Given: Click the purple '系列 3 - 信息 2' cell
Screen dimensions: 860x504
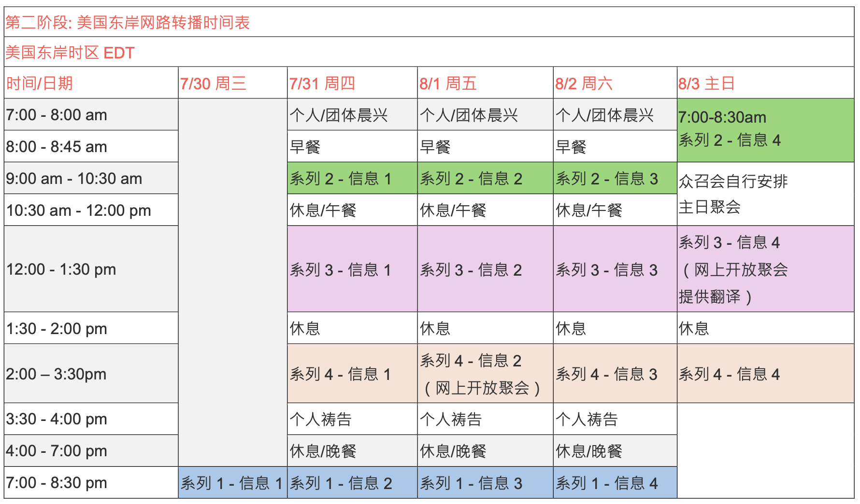Looking at the screenshot, I should click(485, 269).
